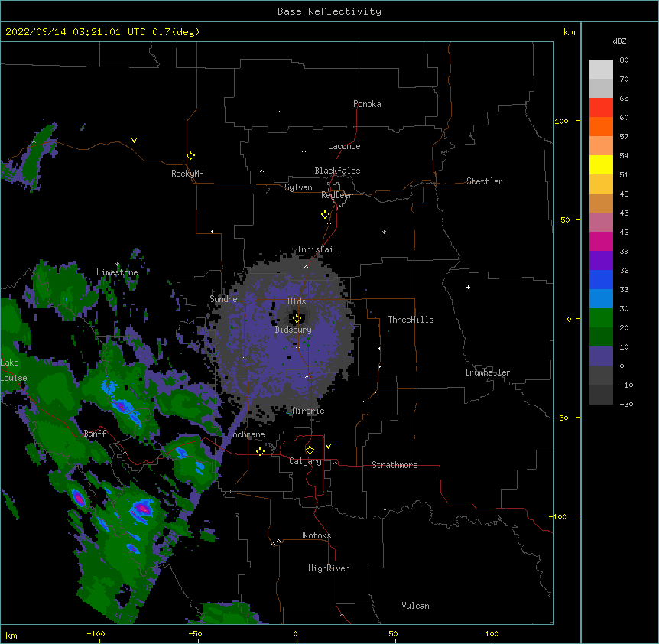Click the yellow V marker east of Calgary
Image resolution: width=659 pixels, height=644 pixels.
click(x=328, y=447)
